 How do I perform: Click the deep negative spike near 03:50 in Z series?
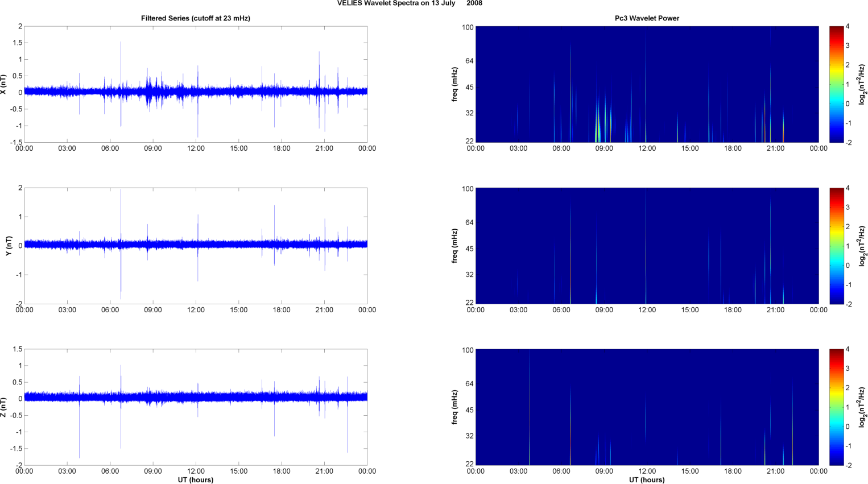tap(79, 429)
